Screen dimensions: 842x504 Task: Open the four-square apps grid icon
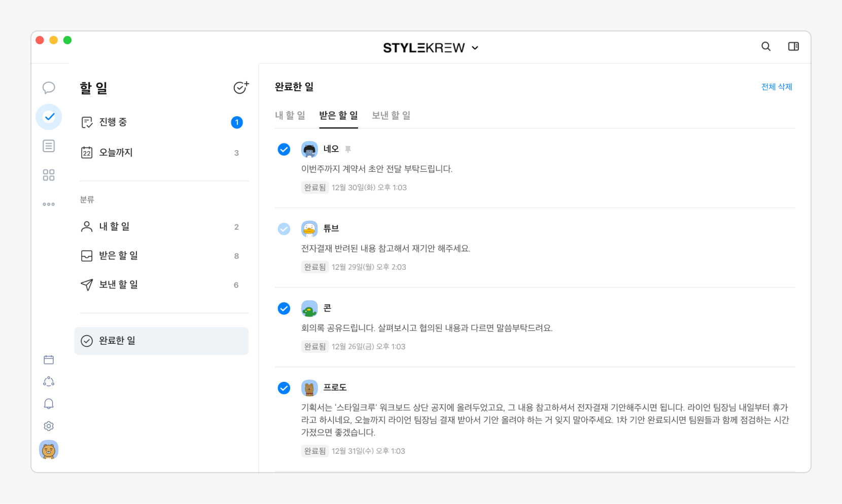(49, 175)
